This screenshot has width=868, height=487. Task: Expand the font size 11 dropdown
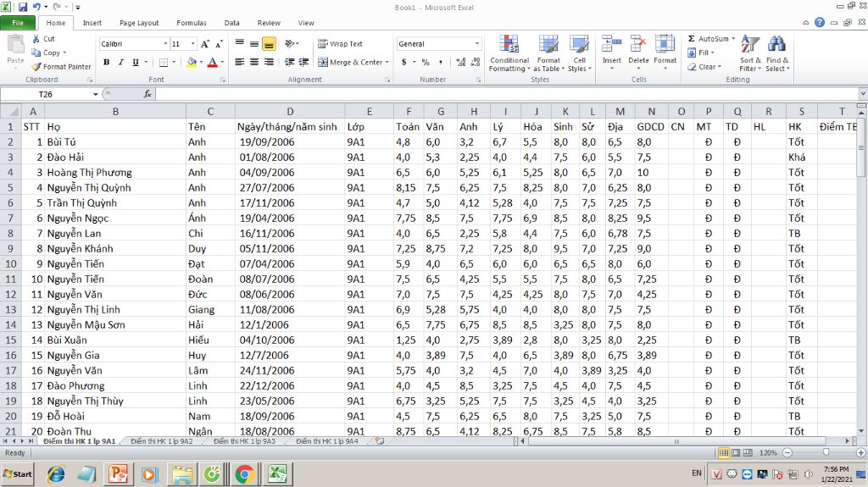point(192,44)
